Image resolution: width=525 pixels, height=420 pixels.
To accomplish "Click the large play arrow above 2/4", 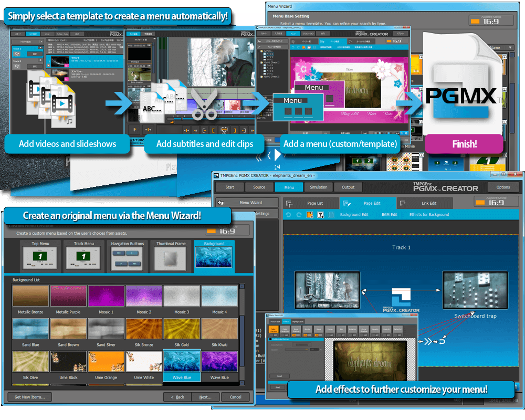I will point(277,155).
